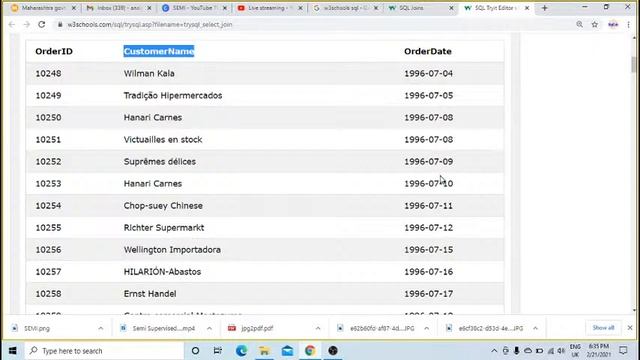This screenshot has height=360, width=640.
Task: Show all downloads
Action: click(603, 328)
